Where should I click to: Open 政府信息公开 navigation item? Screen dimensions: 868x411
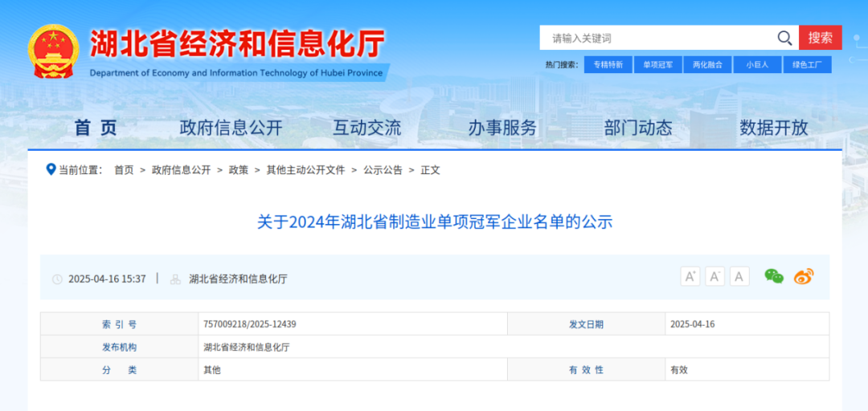231,128
